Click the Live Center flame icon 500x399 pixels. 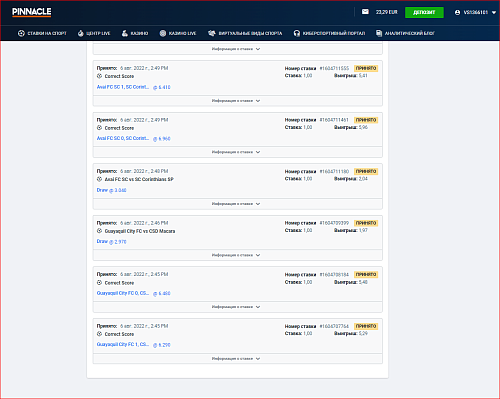click(80, 33)
